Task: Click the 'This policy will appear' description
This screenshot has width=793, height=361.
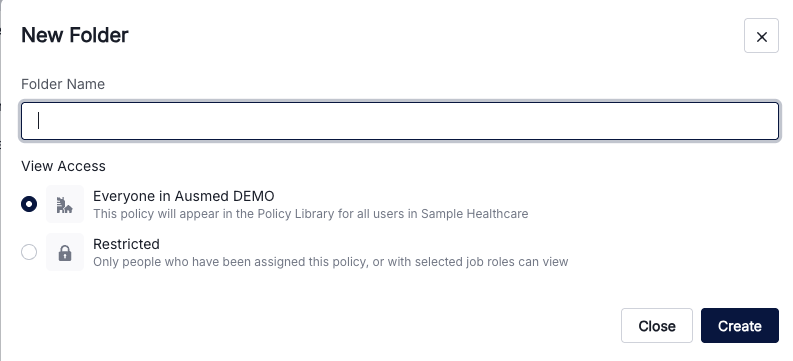Action: (311, 214)
